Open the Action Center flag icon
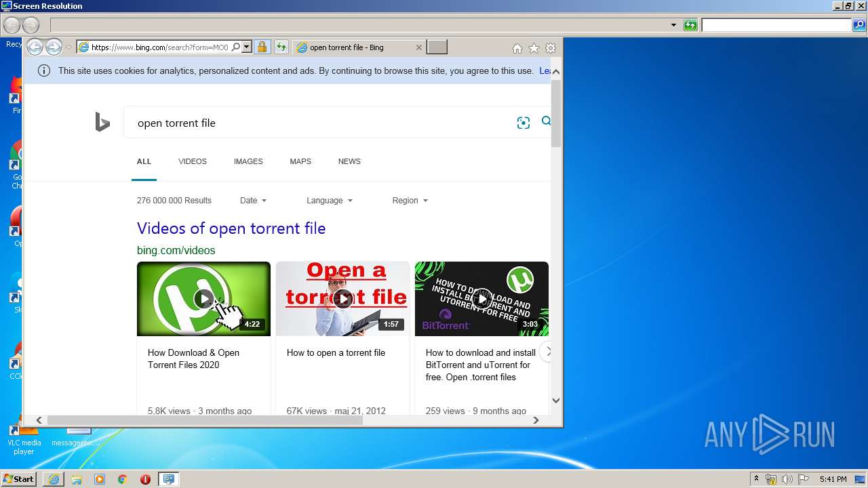 pyautogui.click(x=804, y=479)
